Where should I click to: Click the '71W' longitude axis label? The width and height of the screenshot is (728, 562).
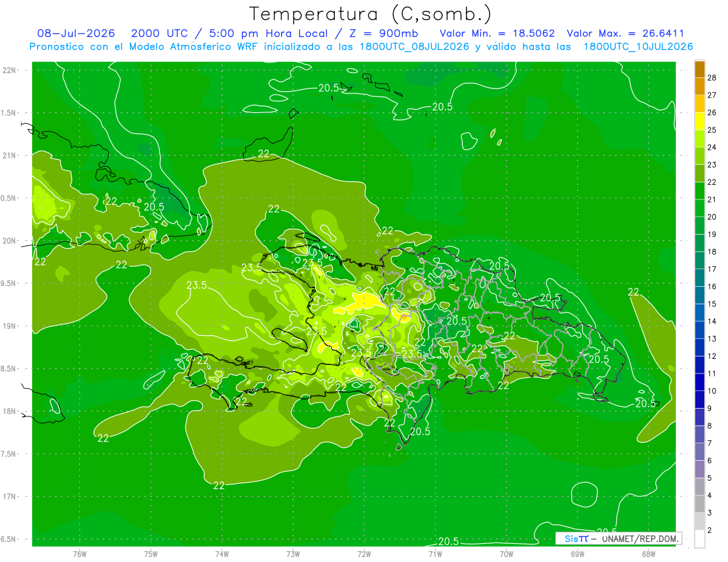(x=435, y=554)
